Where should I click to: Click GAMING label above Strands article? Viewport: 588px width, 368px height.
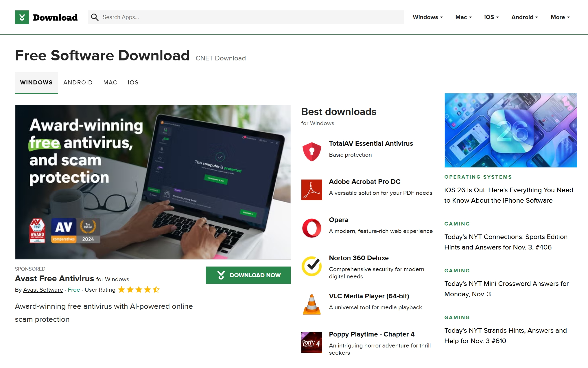pyautogui.click(x=457, y=317)
